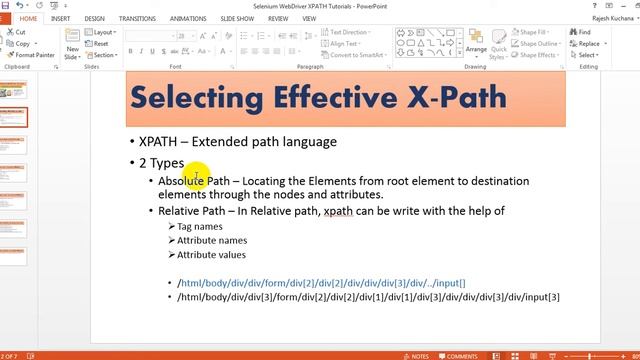
Task: Open the Select dropdown
Action: pyautogui.click(x=585, y=55)
